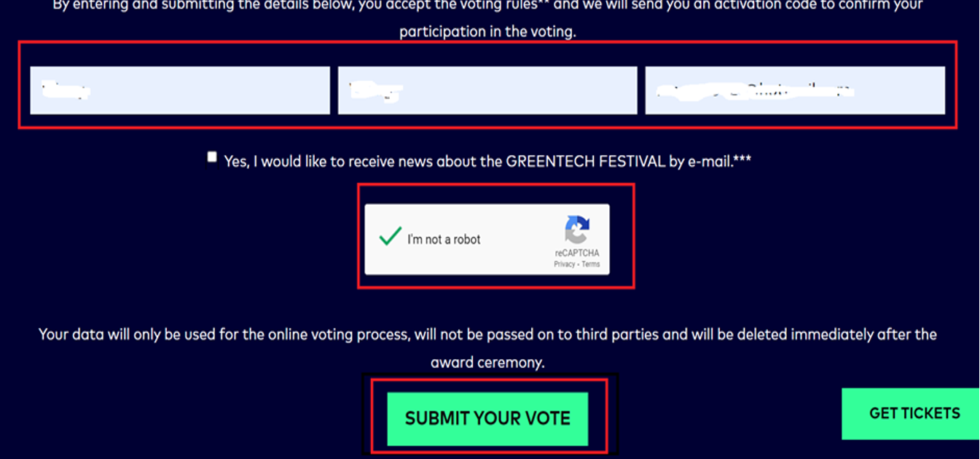Focus the leftmost form input field
The image size is (980, 459).
coord(179,90)
